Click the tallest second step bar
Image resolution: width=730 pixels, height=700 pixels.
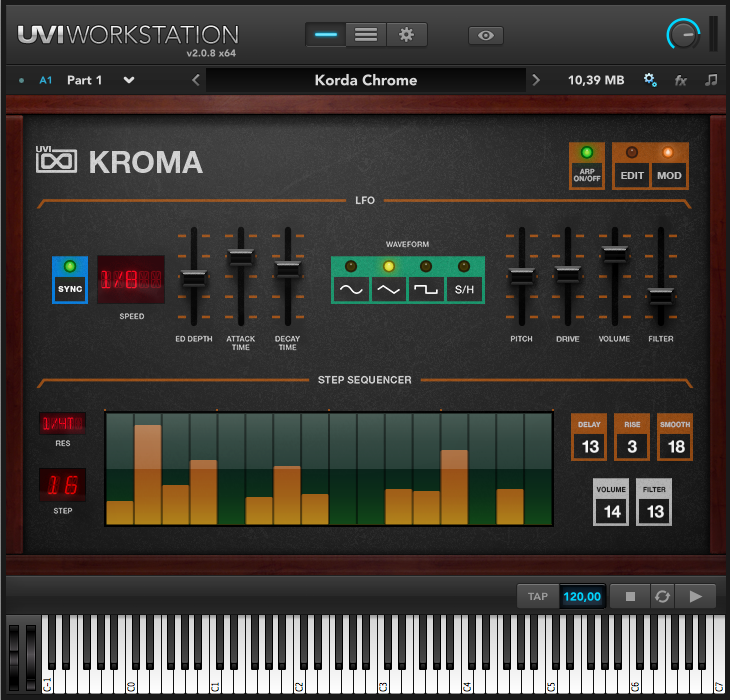148,474
